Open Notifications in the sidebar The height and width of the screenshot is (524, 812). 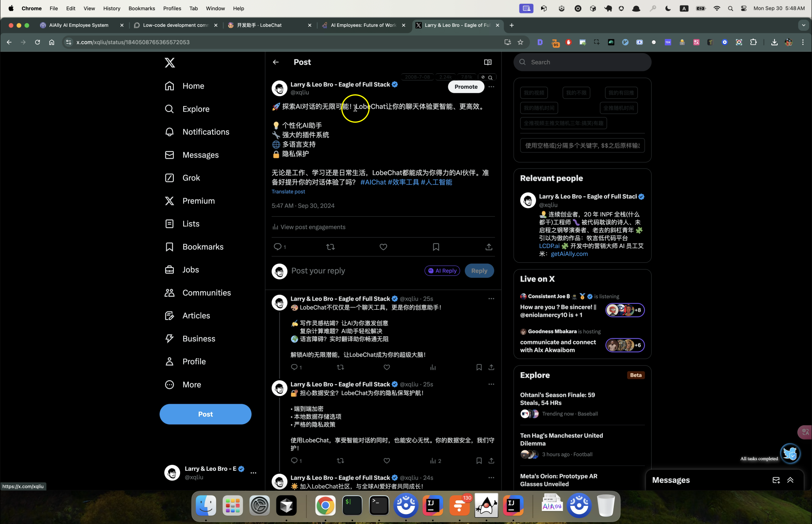tap(197, 132)
